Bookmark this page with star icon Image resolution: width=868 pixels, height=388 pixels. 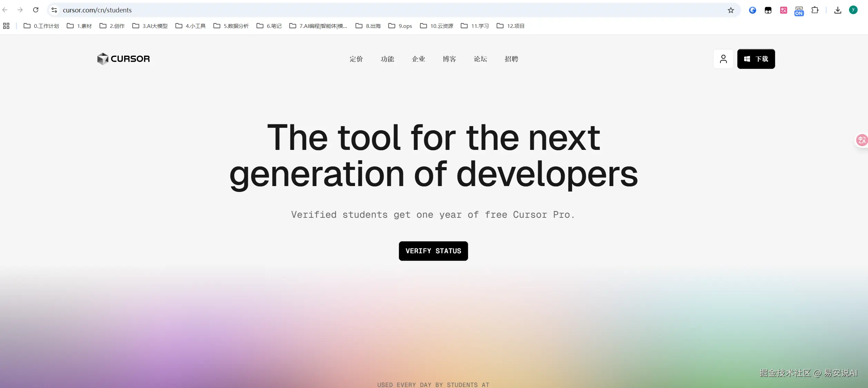click(x=731, y=10)
